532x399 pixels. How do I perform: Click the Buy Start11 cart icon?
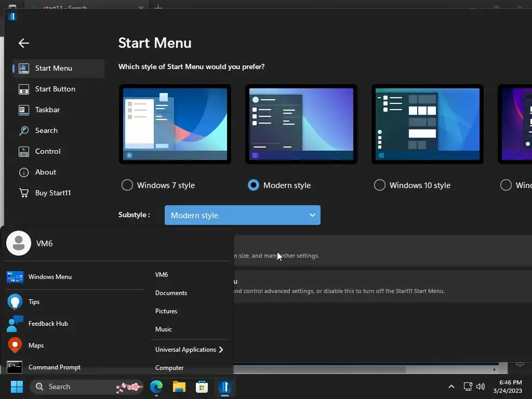pyautogui.click(x=24, y=193)
